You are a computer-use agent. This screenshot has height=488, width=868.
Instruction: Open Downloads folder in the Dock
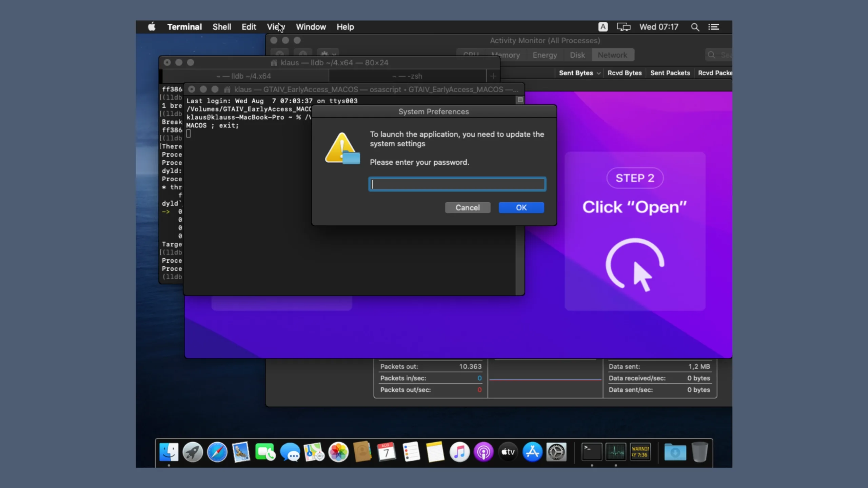(675, 452)
